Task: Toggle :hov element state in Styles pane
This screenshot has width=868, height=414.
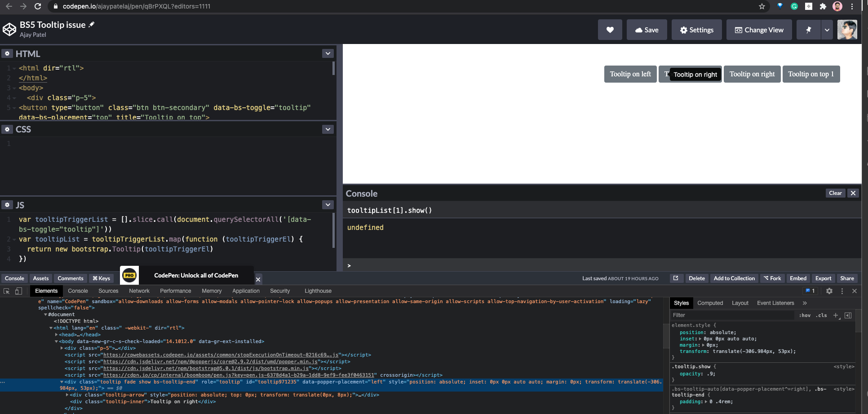Action: [805, 315]
